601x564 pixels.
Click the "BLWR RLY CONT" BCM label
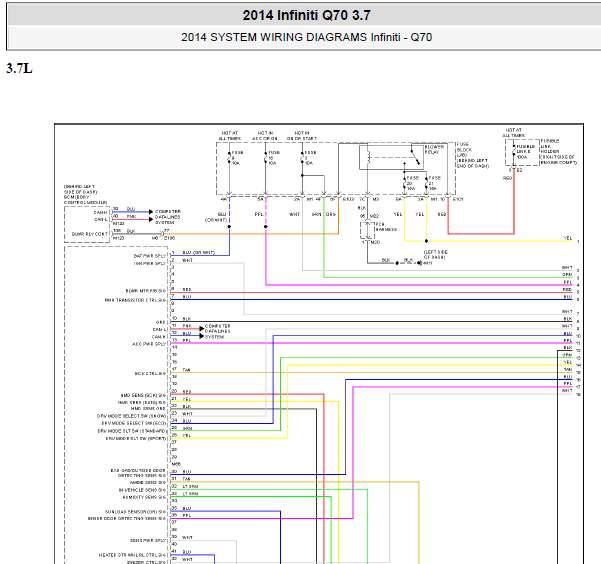tap(90, 233)
